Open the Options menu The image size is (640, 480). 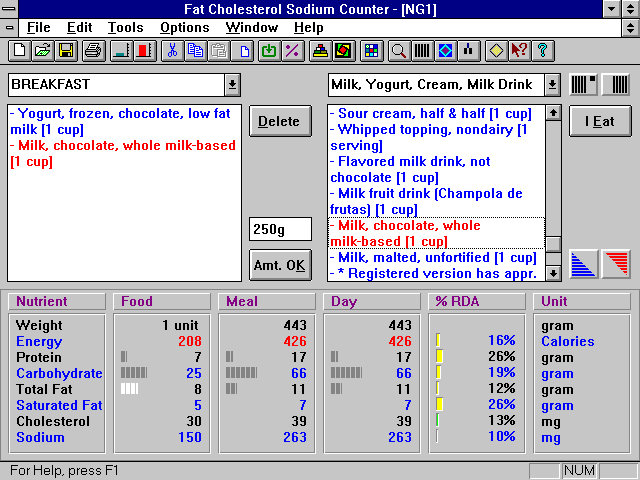(x=185, y=27)
